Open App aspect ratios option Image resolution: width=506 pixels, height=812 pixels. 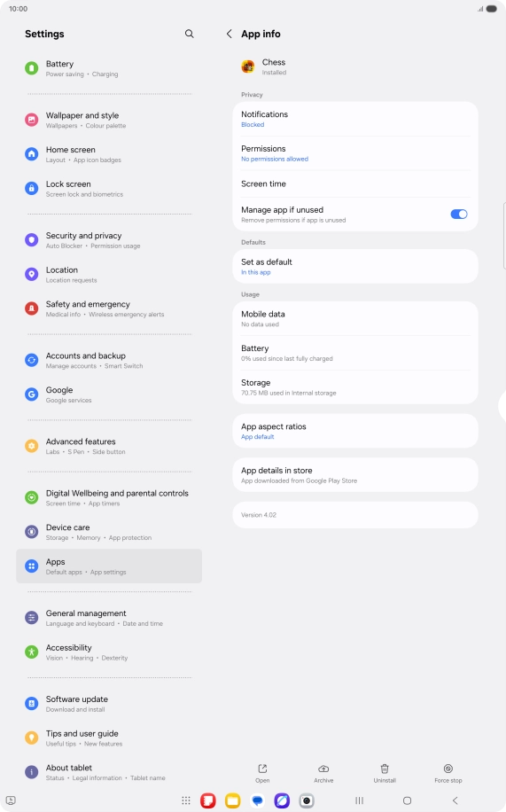point(355,431)
